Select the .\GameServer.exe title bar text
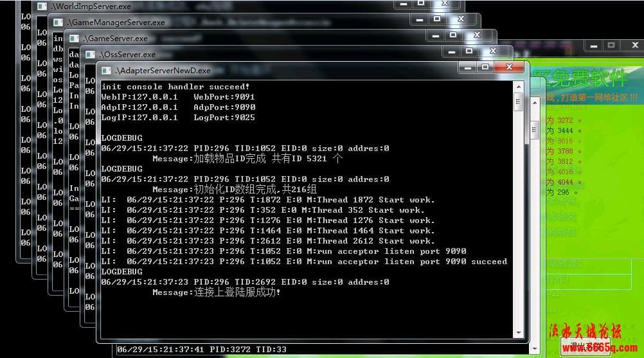644x358 pixels. coord(116,39)
